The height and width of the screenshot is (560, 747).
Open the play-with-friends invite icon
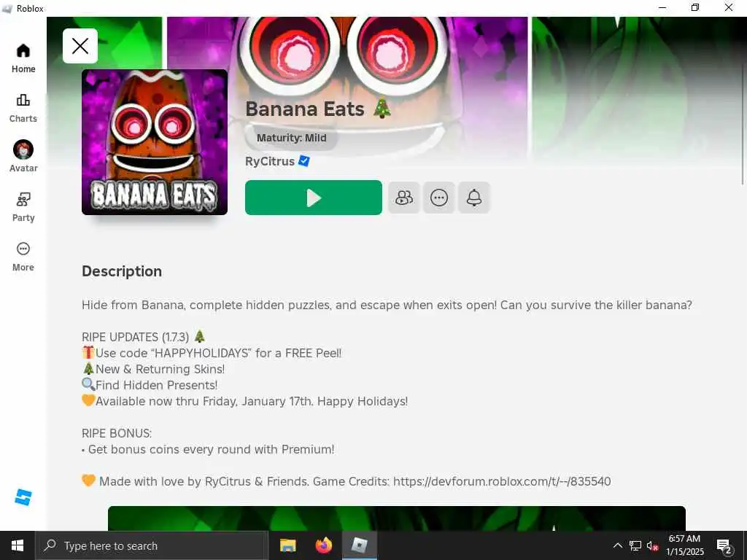pyautogui.click(x=404, y=198)
